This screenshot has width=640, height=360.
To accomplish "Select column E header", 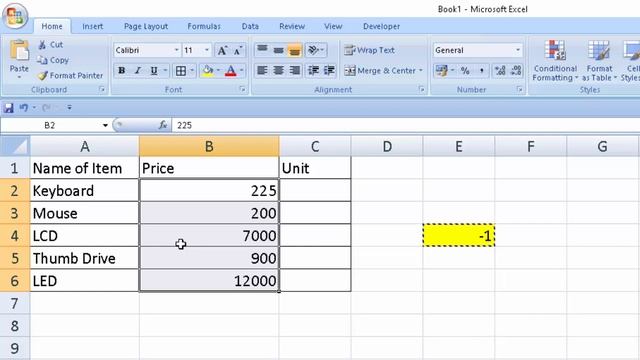I will [x=459, y=146].
